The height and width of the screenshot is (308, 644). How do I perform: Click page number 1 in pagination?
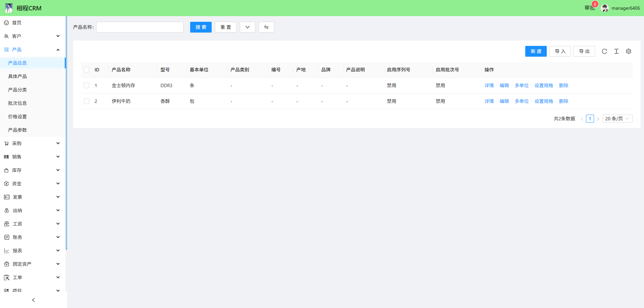pos(590,119)
